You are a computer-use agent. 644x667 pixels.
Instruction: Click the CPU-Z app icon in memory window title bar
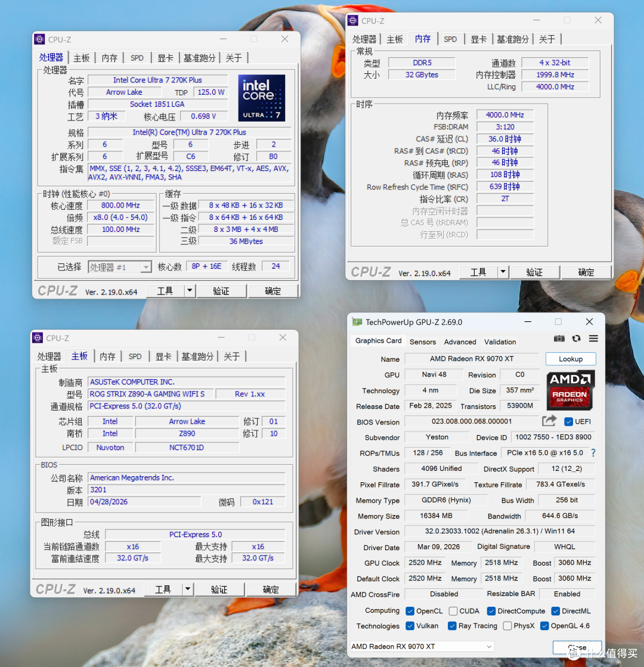(x=353, y=20)
